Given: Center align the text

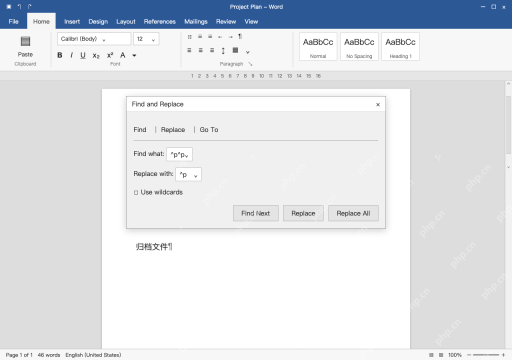Looking at the screenshot, I should 201,50.
